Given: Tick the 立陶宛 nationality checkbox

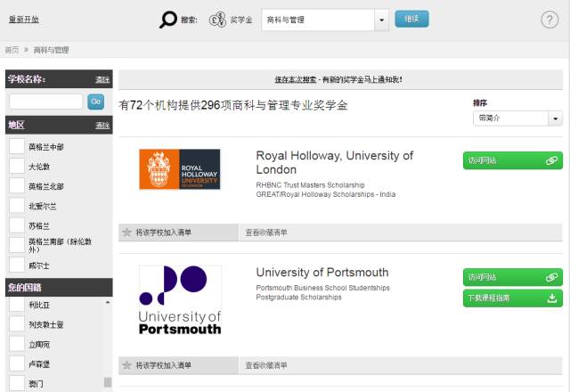Looking at the screenshot, I should click(17, 344).
